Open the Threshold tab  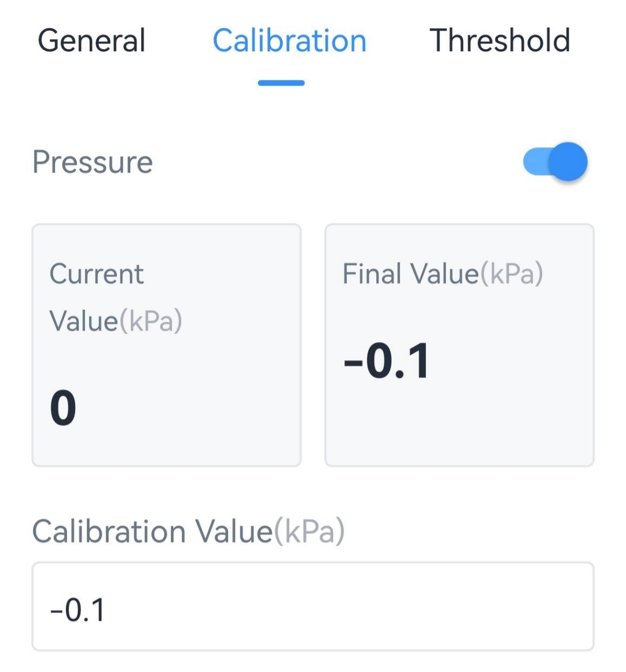[x=500, y=41]
